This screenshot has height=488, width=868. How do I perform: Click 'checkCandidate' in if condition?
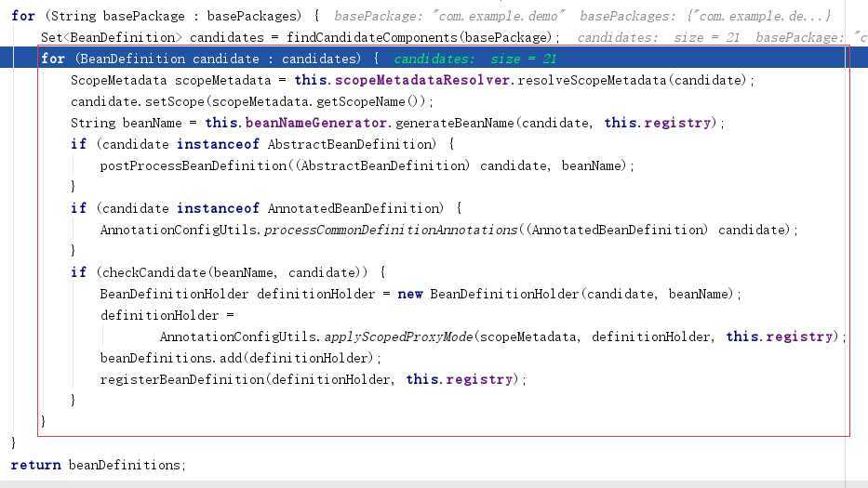tap(154, 272)
